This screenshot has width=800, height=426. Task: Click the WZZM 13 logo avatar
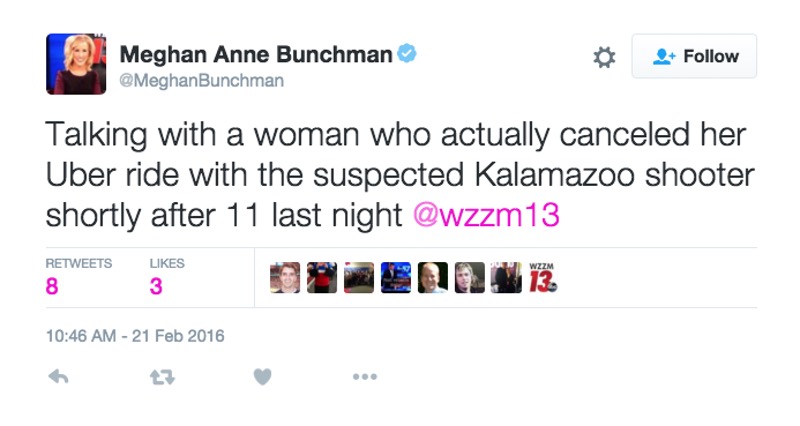tap(543, 278)
